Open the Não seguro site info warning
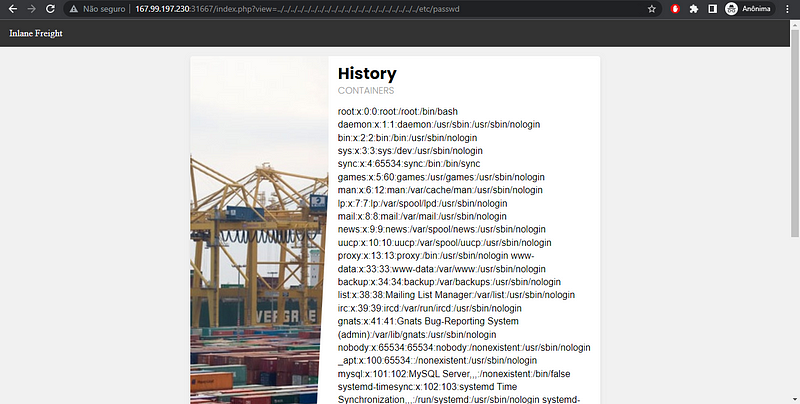800x404 pixels. pyautogui.click(x=98, y=9)
